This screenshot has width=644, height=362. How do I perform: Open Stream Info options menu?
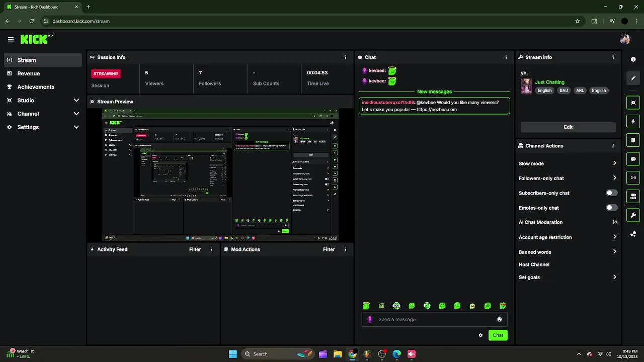pyautogui.click(x=613, y=57)
